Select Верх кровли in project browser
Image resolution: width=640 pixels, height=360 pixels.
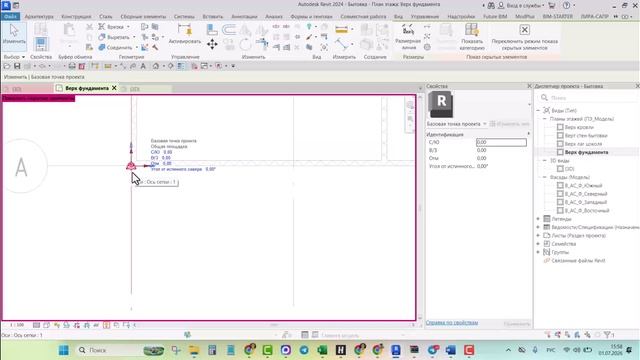pos(579,127)
